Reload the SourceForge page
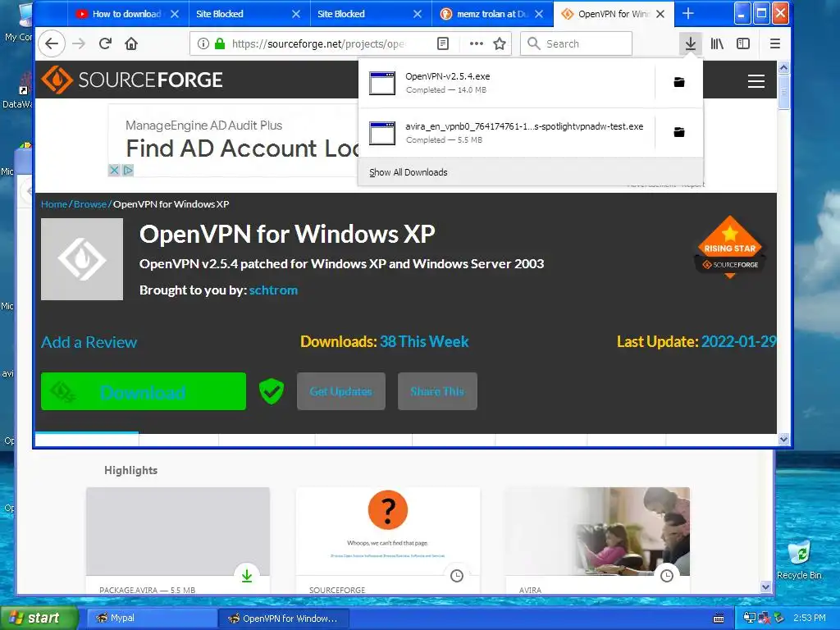 coord(105,44)
